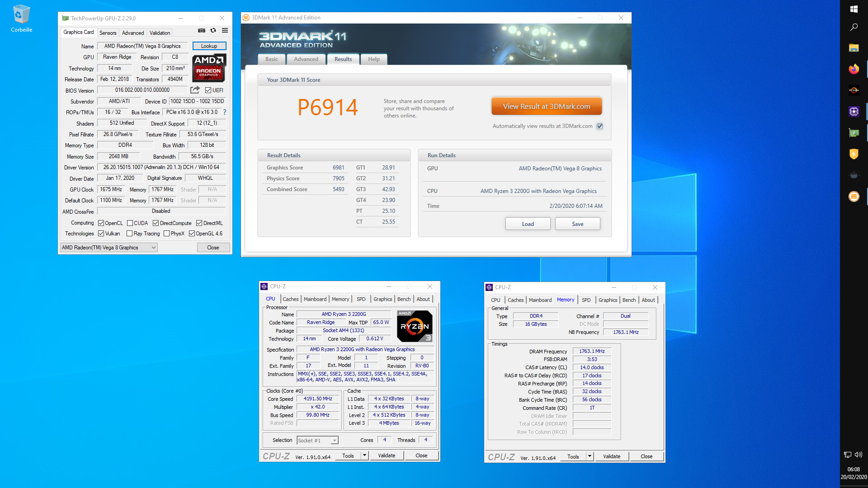The height and width of the screenshot is (488, 868).
Task: Open File Explorer from the taskbar
Action: 854,48
